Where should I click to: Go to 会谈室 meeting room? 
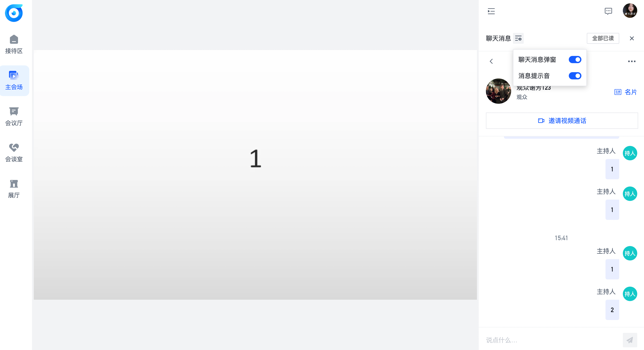point(14,152)
